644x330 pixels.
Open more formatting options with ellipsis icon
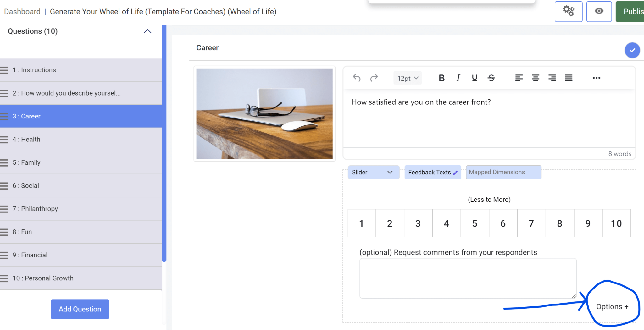coord(596,78)
